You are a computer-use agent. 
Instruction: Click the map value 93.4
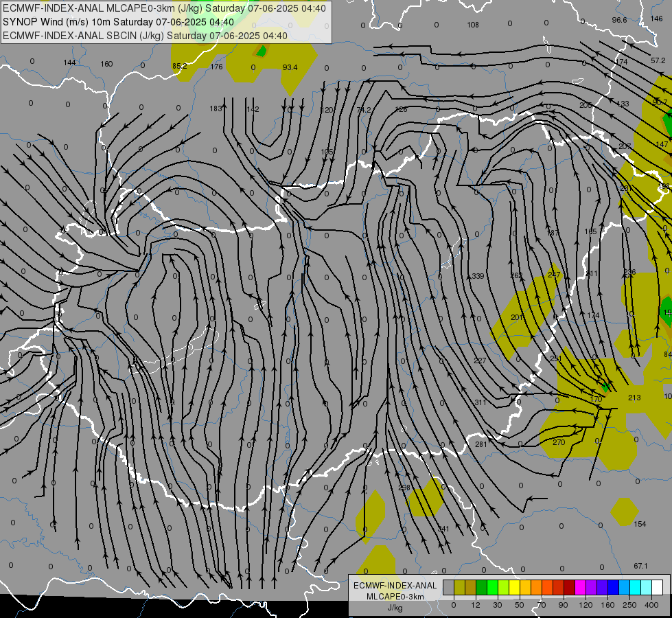pyautogui.click(x=290, y=67)
